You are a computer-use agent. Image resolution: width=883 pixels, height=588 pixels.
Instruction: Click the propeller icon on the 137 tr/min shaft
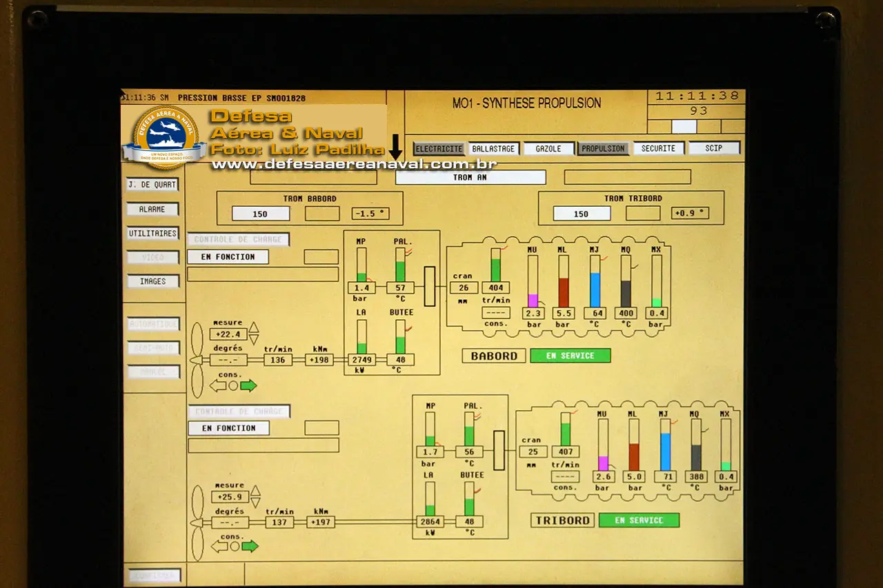coord(197,523)
